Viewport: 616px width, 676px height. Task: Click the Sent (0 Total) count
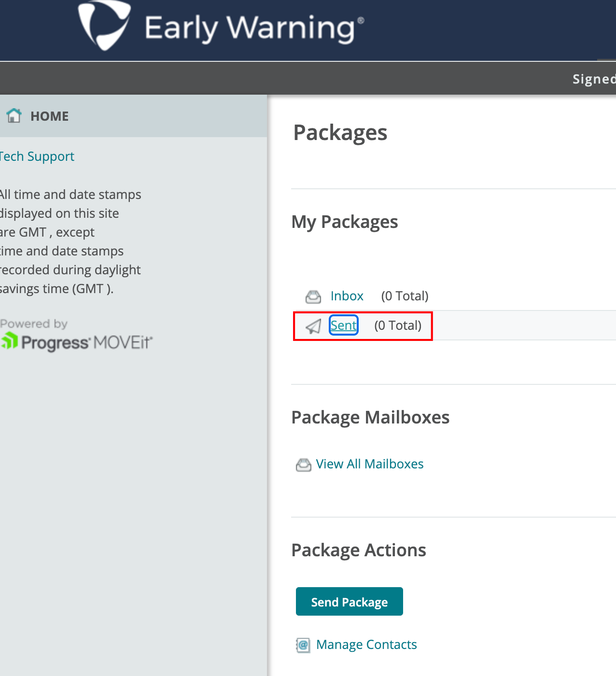pos(398,325)
